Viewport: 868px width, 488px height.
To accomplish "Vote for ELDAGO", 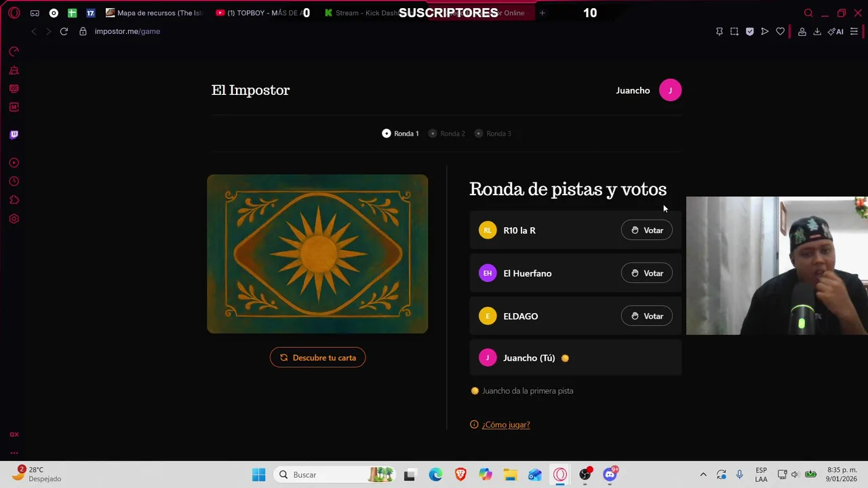I will click(647, 316).
